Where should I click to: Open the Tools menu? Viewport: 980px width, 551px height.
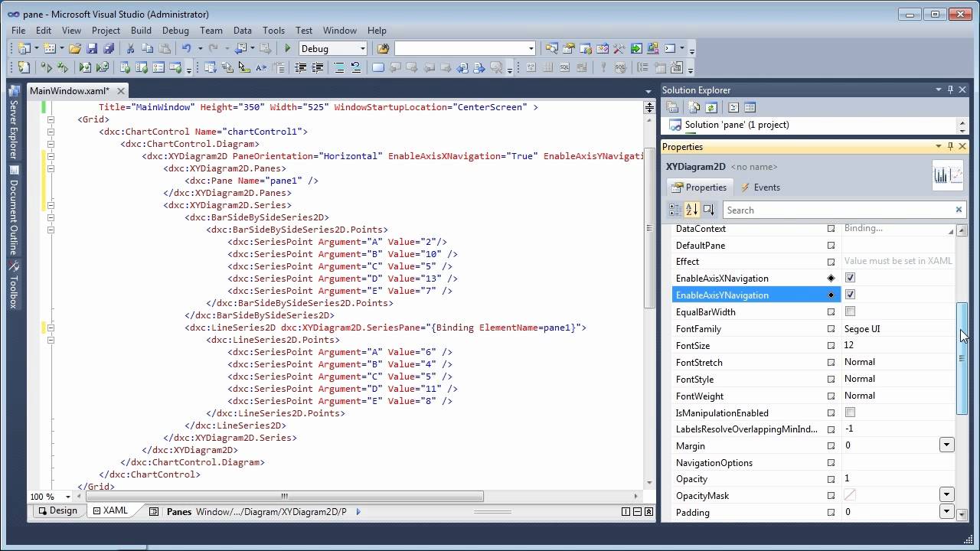273,31
